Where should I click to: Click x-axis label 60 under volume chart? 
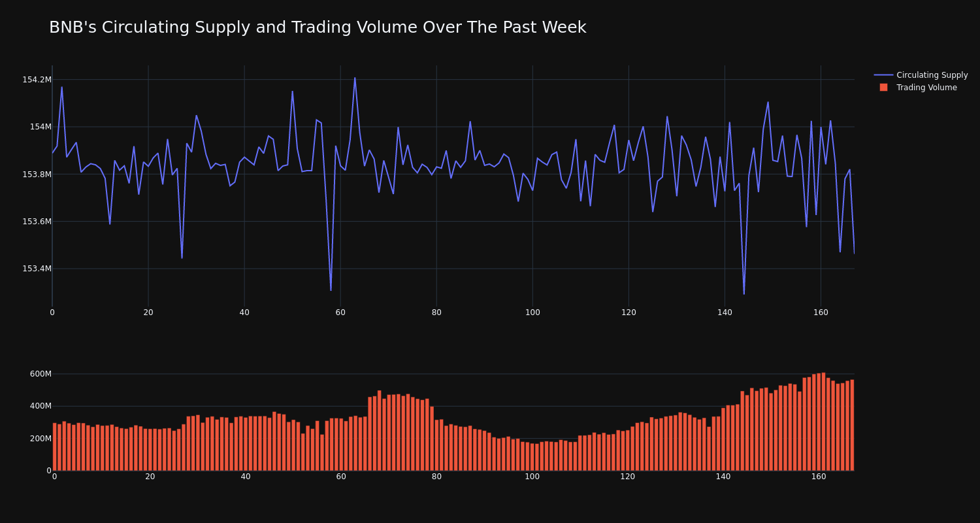point(341,477)
